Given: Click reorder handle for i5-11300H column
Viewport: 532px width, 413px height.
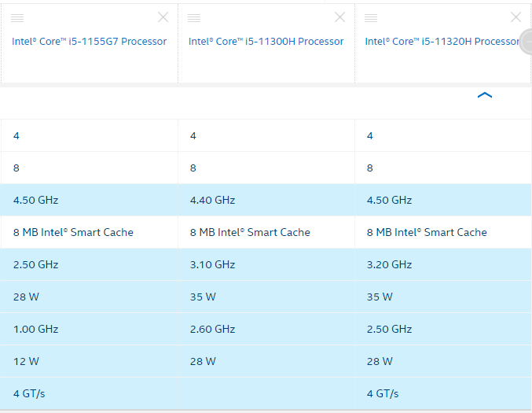Looking at the screenshot, I should click(x=194, y=17).
